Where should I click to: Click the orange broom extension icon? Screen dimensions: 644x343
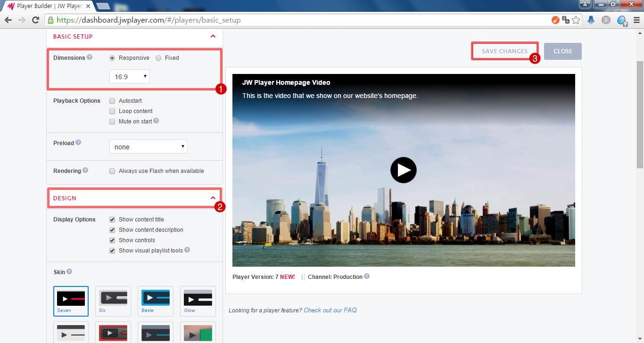556,20
